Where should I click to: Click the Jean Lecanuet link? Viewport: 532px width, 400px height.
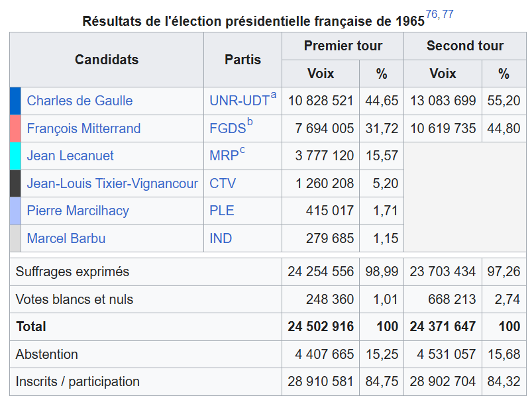(x=70, y=156)
